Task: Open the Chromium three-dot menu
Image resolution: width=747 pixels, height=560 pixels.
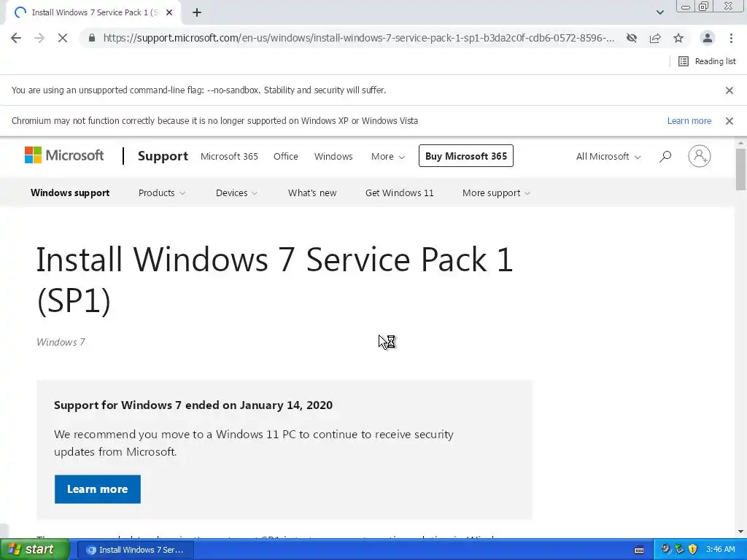Action: coord(731,38)
